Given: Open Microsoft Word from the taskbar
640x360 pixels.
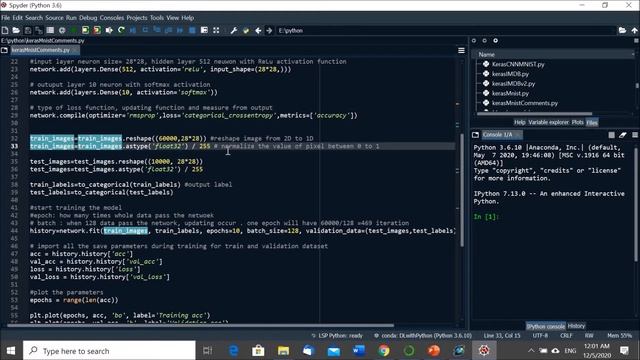Looking at the screenshot, I should [359, 350].
